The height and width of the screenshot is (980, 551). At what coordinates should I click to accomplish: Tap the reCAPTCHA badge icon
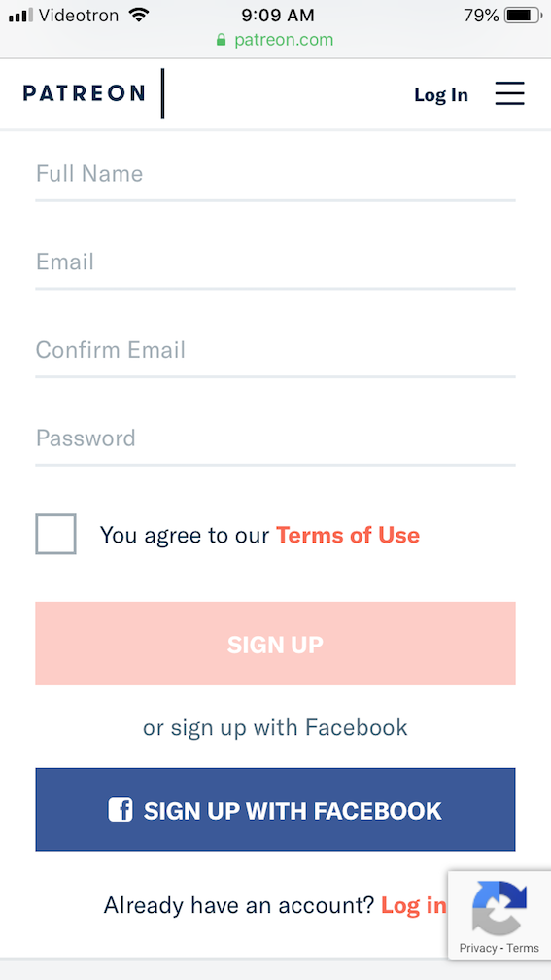pos(499,907)
